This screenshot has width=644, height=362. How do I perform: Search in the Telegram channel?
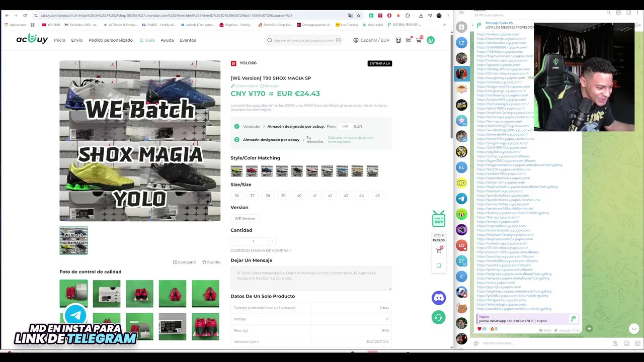608,13
